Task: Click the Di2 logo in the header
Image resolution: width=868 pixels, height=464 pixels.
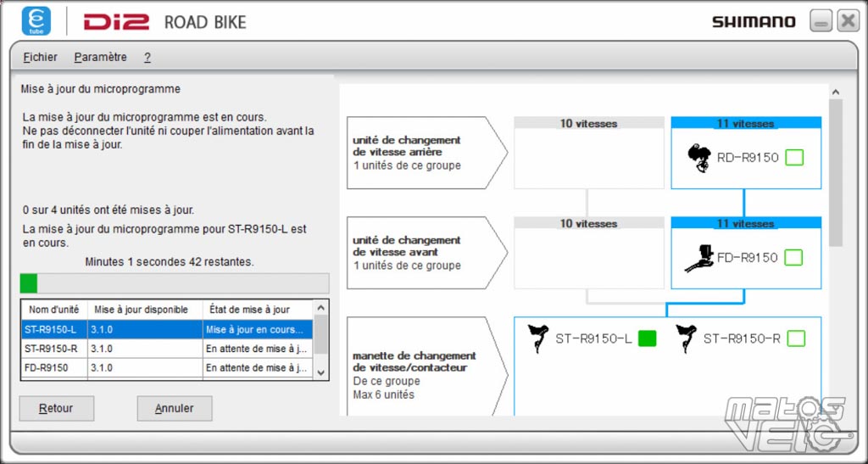Action: click(116, 21)
